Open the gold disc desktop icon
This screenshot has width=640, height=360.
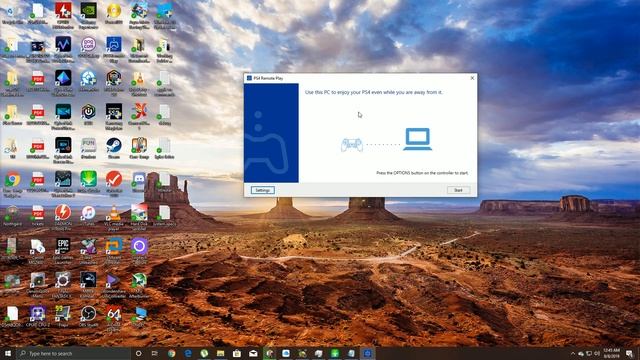point(113,14)
